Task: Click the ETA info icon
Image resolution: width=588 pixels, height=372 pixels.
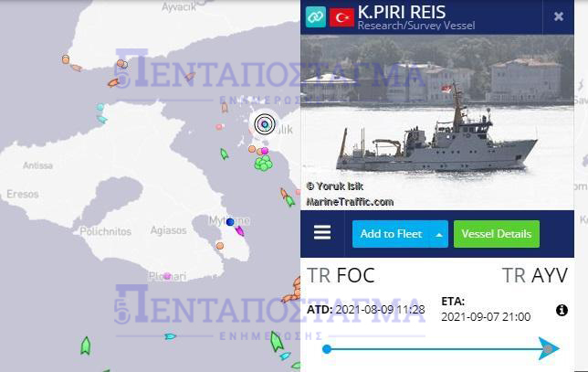Action: (562, 310)
